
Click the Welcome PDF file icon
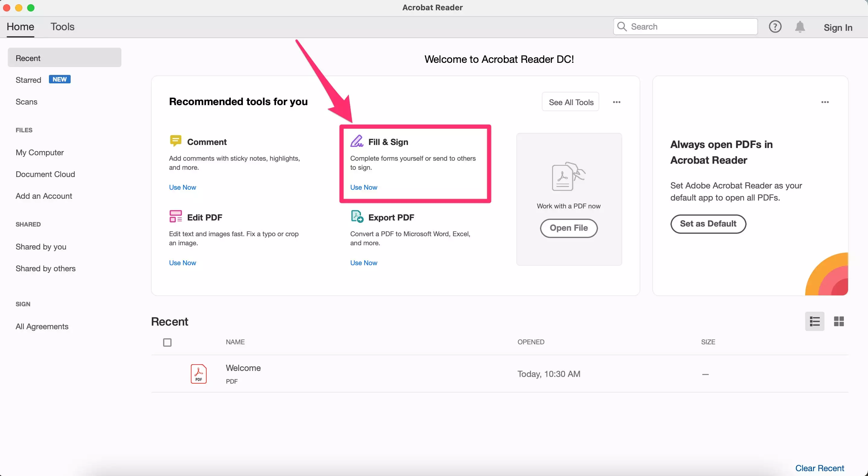click(198, 374)
